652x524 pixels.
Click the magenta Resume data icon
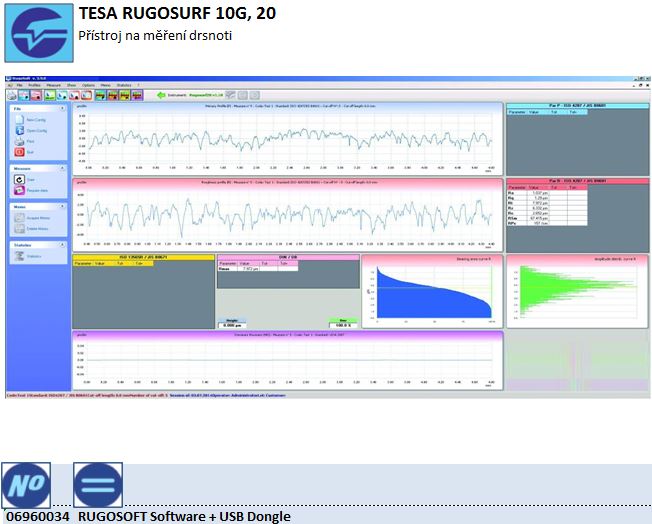click(20, 190)
